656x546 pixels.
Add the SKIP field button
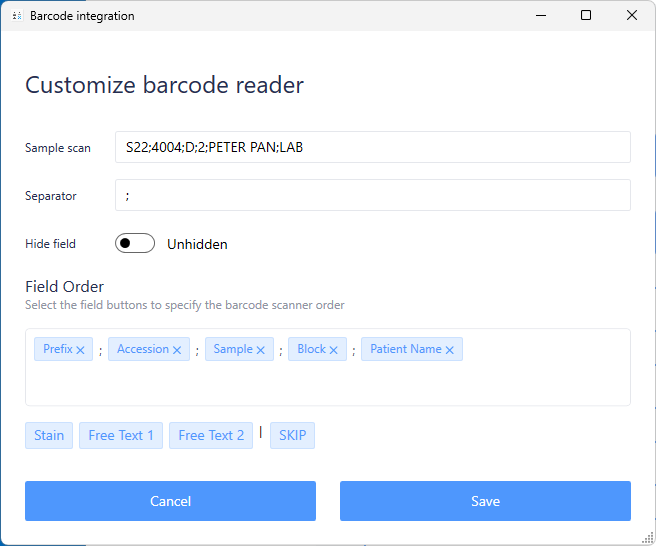(x=292, y=435)
